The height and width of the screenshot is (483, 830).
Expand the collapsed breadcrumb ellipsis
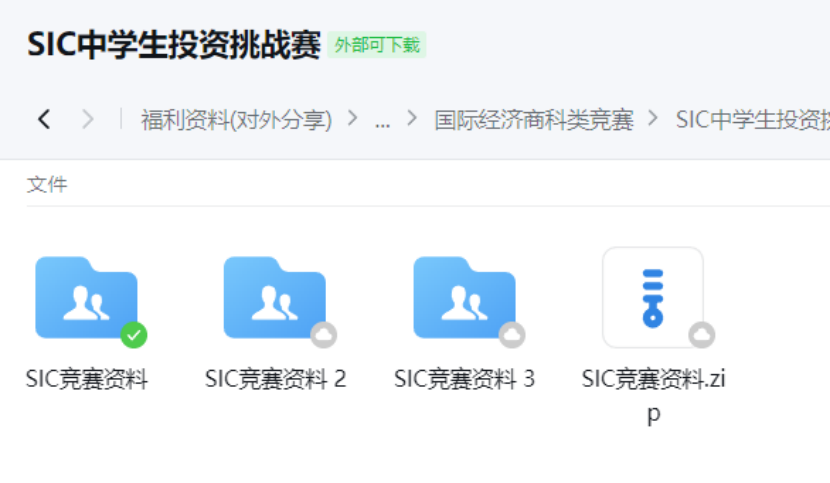coord(382,123)
